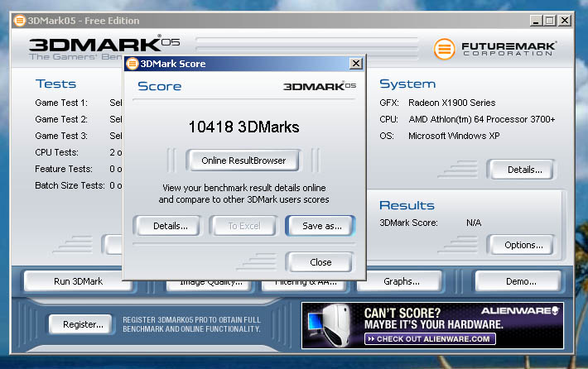
Task: Click the Register button
Action: click(x=80, y=324)
